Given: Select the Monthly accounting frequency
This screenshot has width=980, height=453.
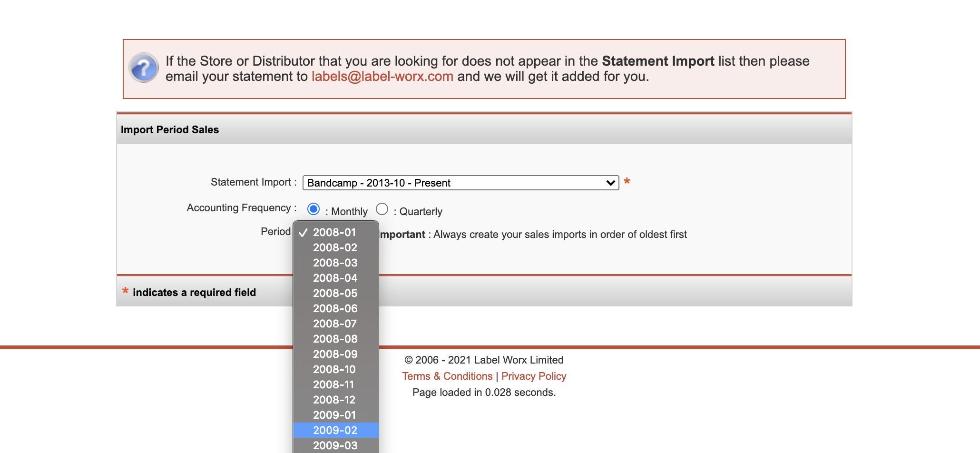Looking at the screenshot, I should point(314,209).
